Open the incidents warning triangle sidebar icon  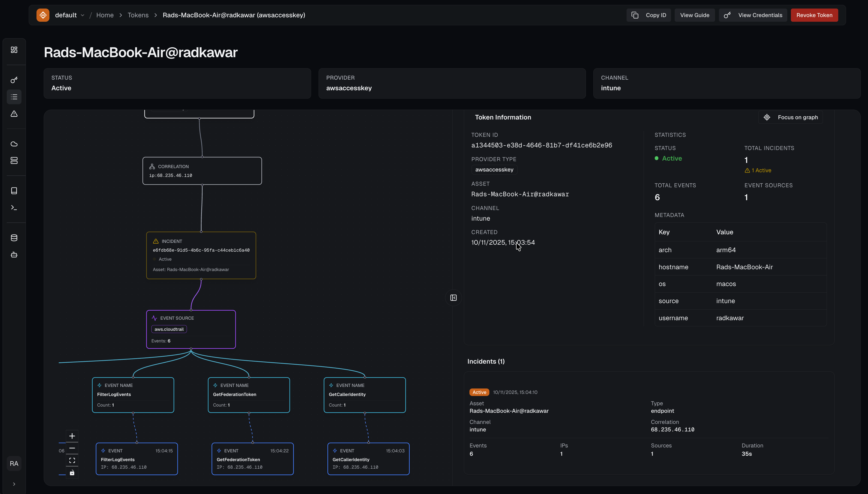(14, 114)
